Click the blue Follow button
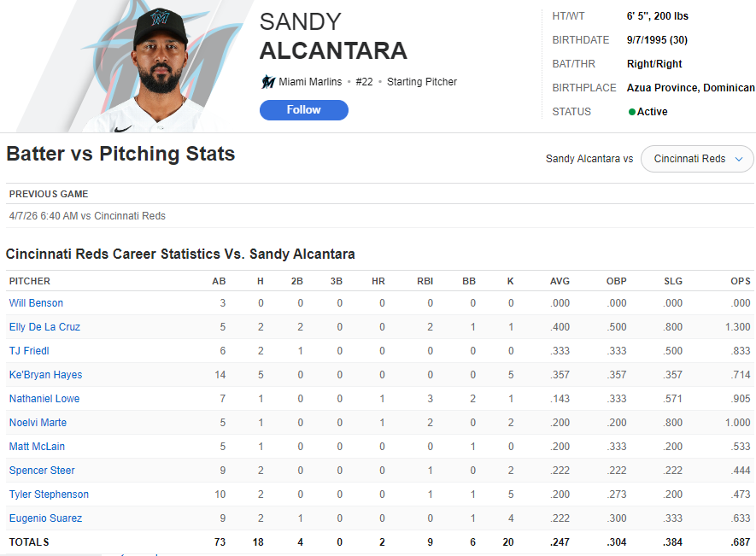The image size is (756, 556). pos(304,110)
